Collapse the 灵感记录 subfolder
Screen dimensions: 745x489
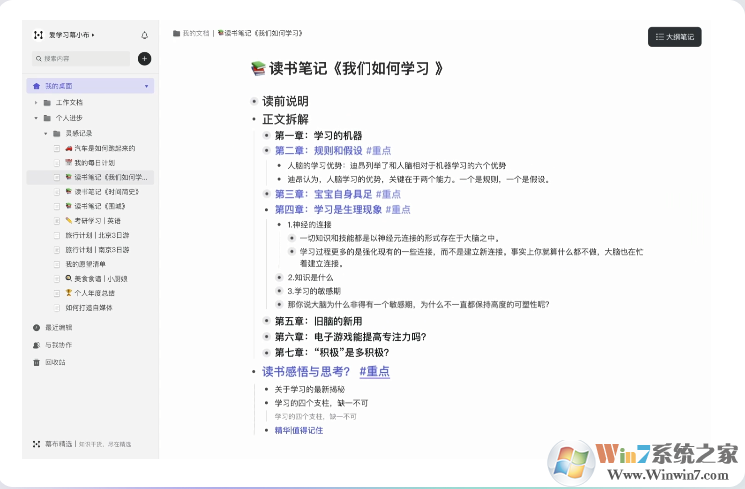pos(45,133)
